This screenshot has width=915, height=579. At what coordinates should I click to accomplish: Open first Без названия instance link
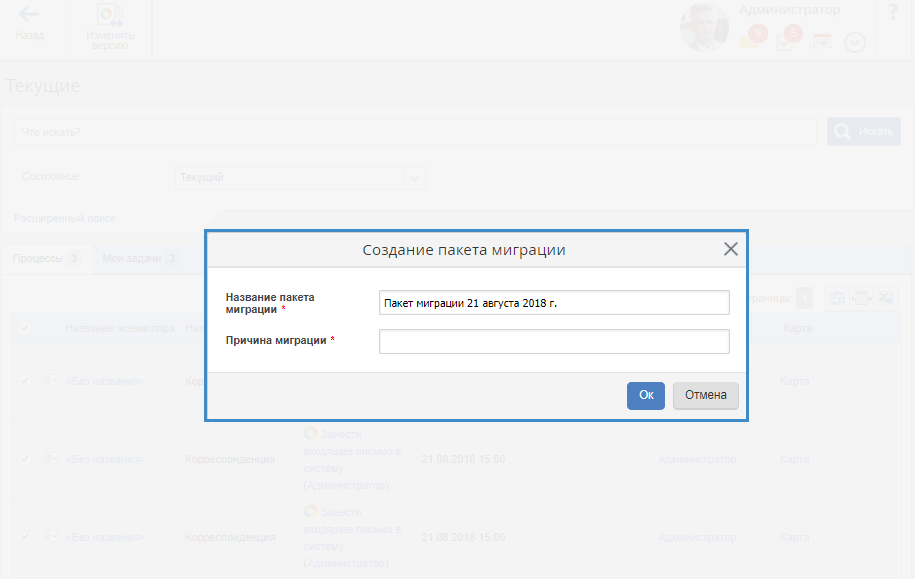coord(105,381)
